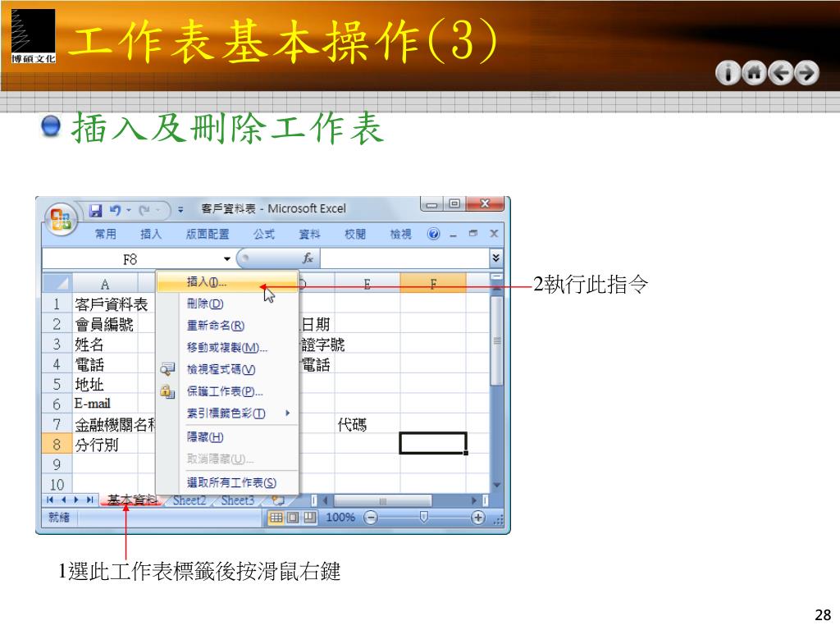Open the Excel Office button
Screen dimensions: 840x630
61,218
